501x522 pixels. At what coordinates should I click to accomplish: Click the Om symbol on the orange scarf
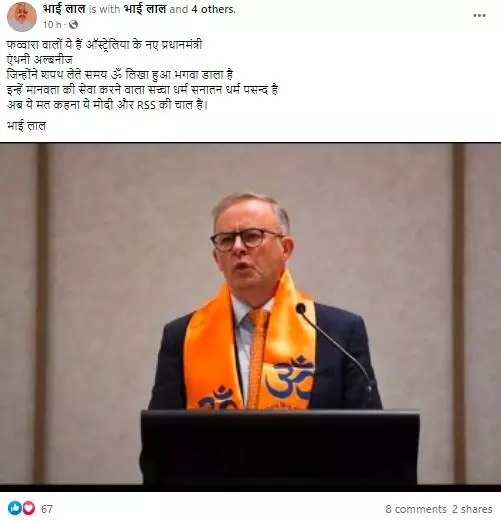[x=289, y=378]
